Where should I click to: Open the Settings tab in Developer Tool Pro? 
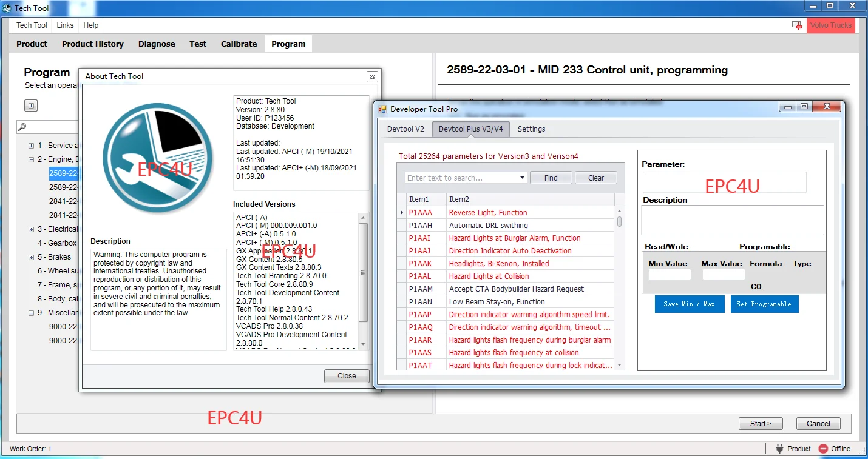pos(532,129)
